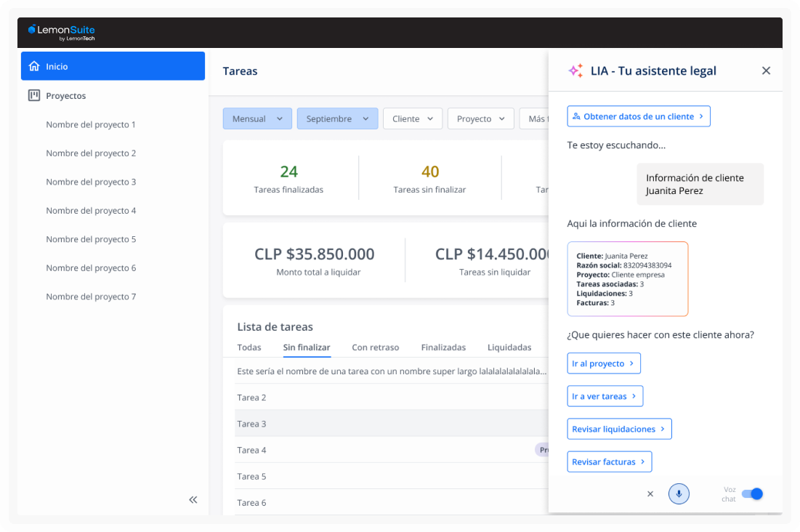Click the LIA sparkle assistant icon
The width and height of the screenshot is (800, 532).
tap(575, 70)
